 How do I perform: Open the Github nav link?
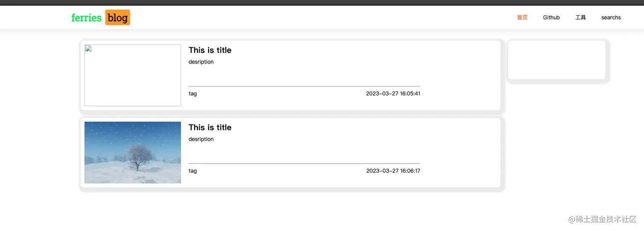click(551, 17)
